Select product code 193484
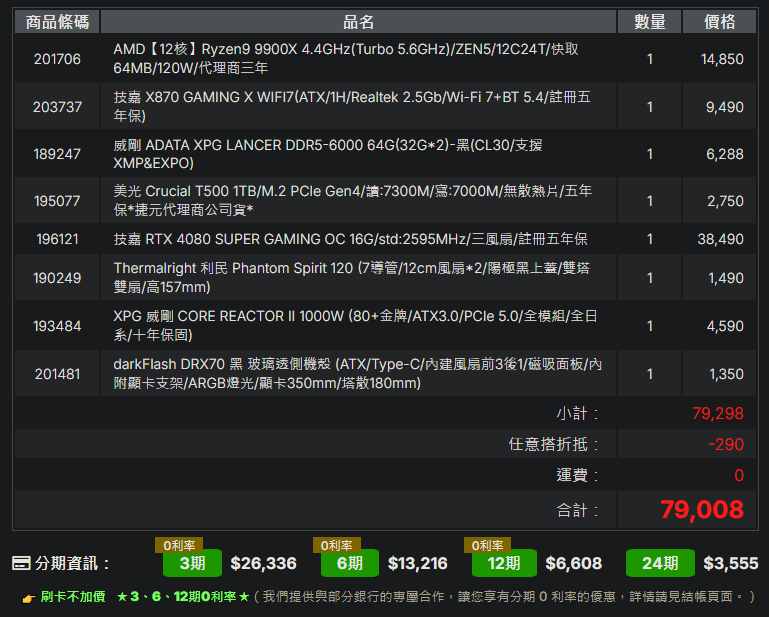The image size is (769, 617). [x=57, y=326]
